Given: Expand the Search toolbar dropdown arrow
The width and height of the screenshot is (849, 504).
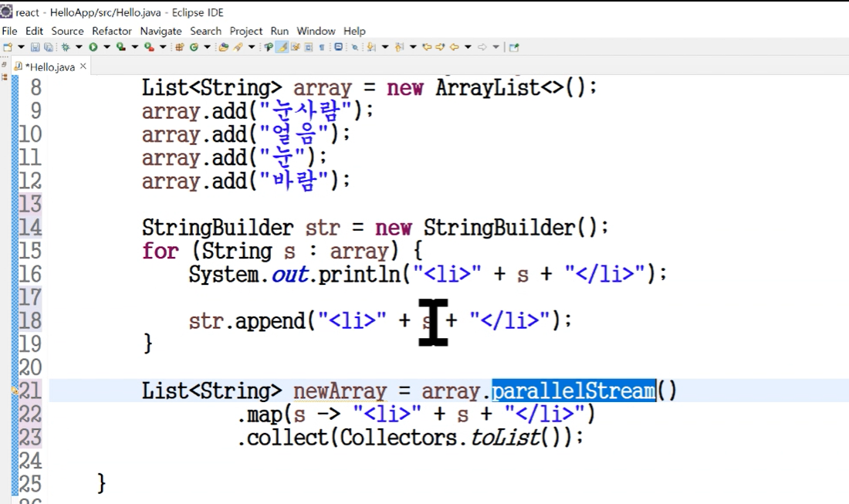Looking at the screenshot, I should click(252, 47).
